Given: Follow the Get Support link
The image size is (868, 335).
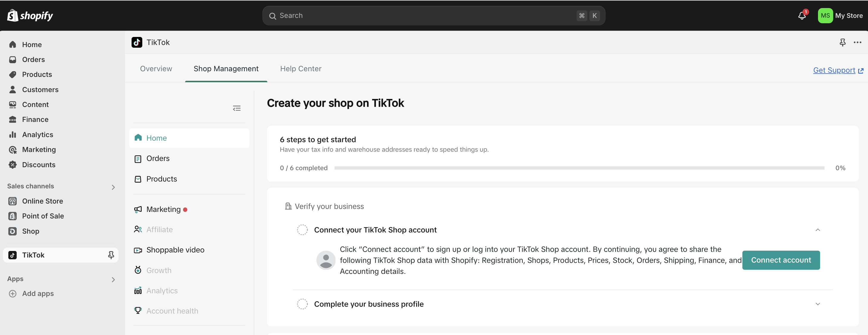Looking at the screenshot, I should coord(834,70).
